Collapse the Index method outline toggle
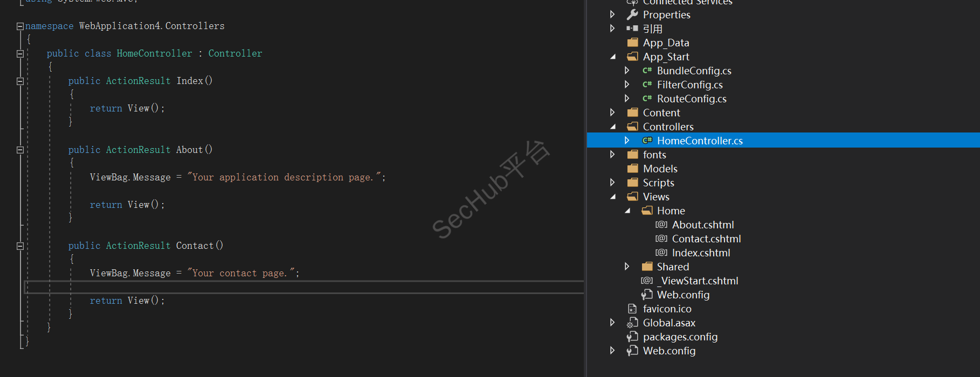This screenshot has width=980, height=377. pos(20,81)
